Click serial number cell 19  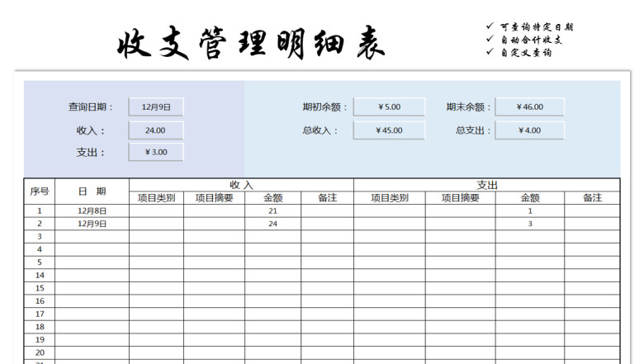(40, 340)
